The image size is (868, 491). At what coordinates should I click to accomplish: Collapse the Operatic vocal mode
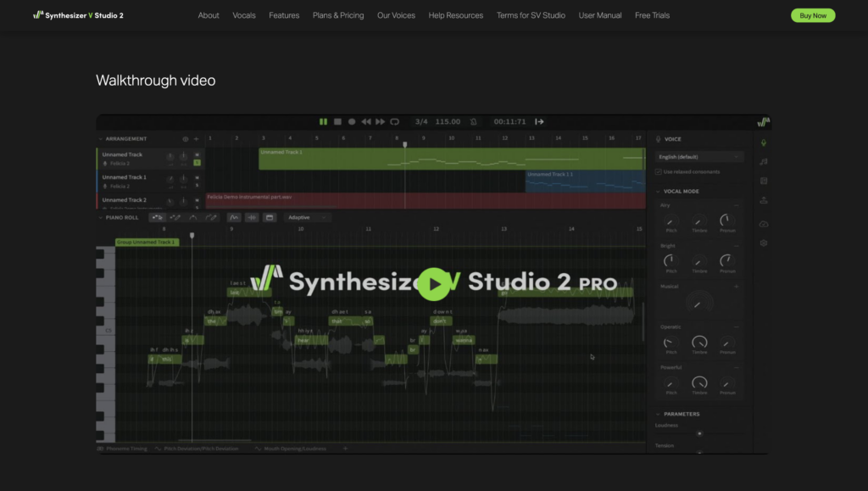(x=737, y=327)
